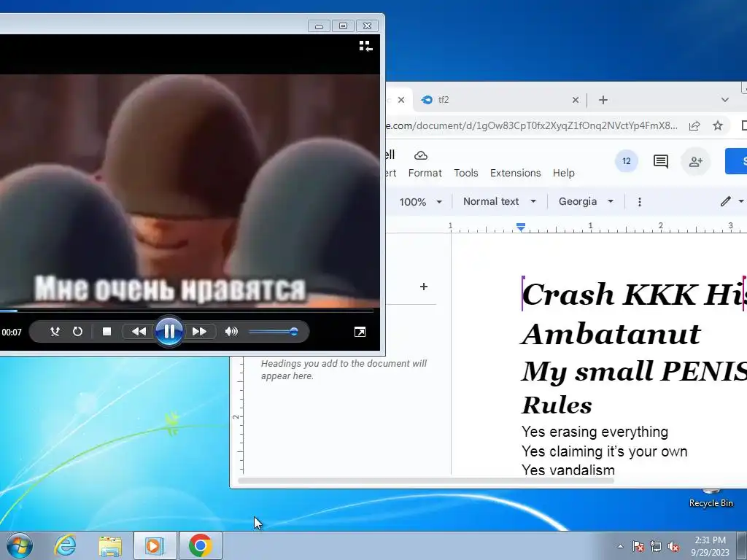Screen dimensions: 747x560
Task: Pause the video in Windows Media Player
Action: [x=169, y=332]
